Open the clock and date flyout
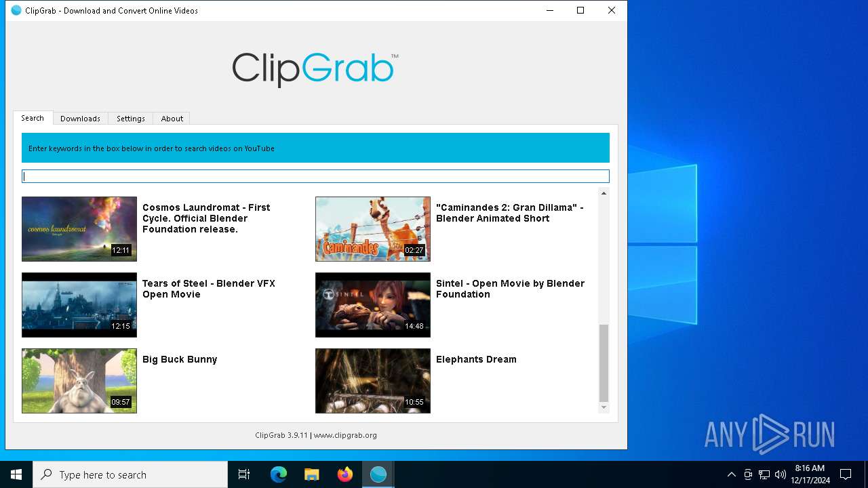Viewport: 868px width, 488px height. (810, 474)
